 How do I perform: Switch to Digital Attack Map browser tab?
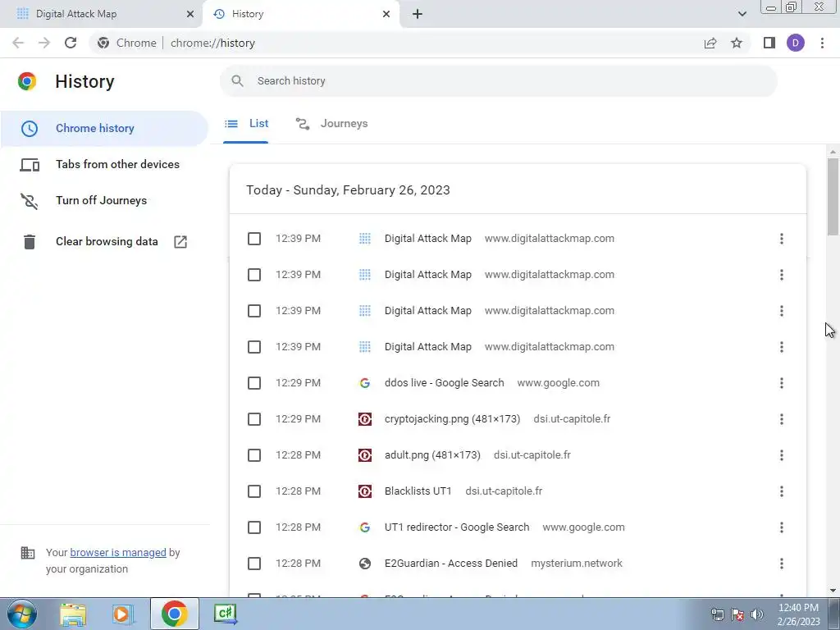pyautogui.click(x=101, y=14)
